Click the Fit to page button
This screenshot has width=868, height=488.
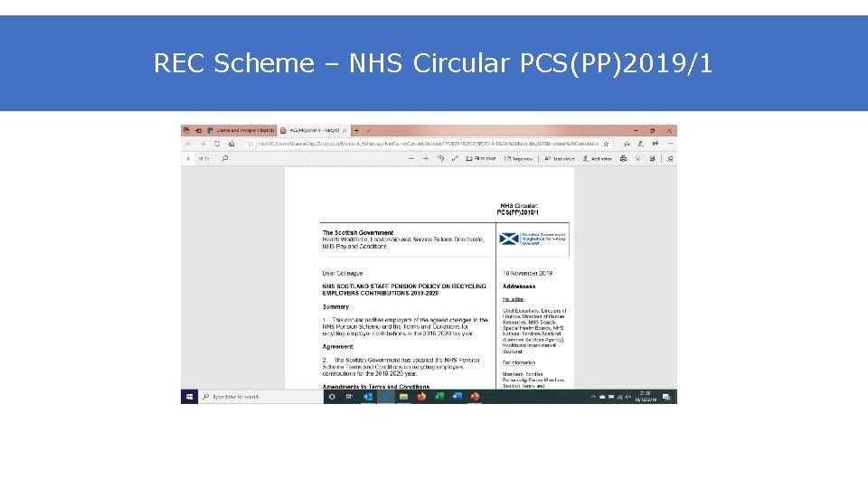point(481,159)
